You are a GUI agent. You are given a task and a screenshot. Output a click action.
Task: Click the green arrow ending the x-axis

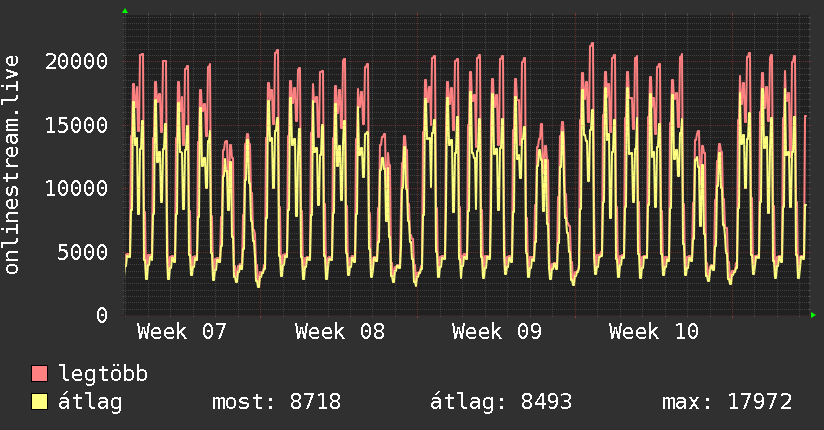pyautogui.click(x=814, y=315)
